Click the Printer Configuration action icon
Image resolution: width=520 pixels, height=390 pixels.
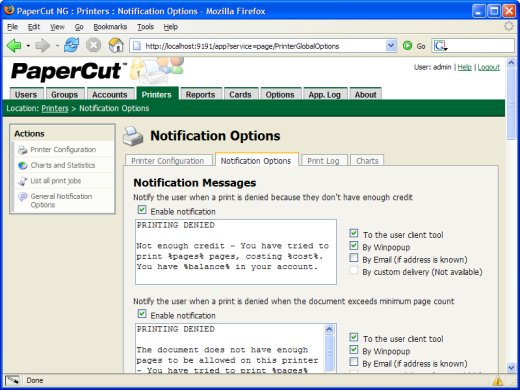pyautogui.click(x=23, y=150)
